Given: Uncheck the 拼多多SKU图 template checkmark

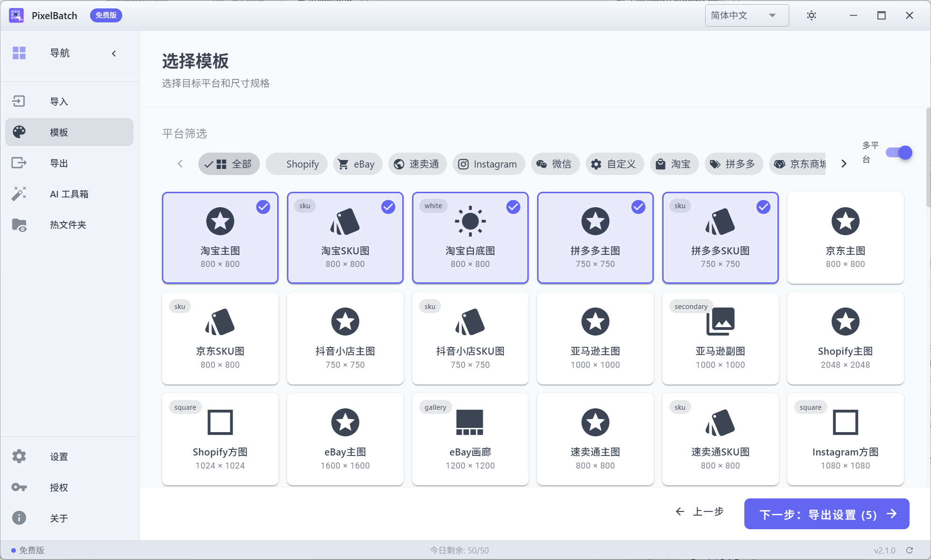Looking at the screenshot, I should 763,207.
